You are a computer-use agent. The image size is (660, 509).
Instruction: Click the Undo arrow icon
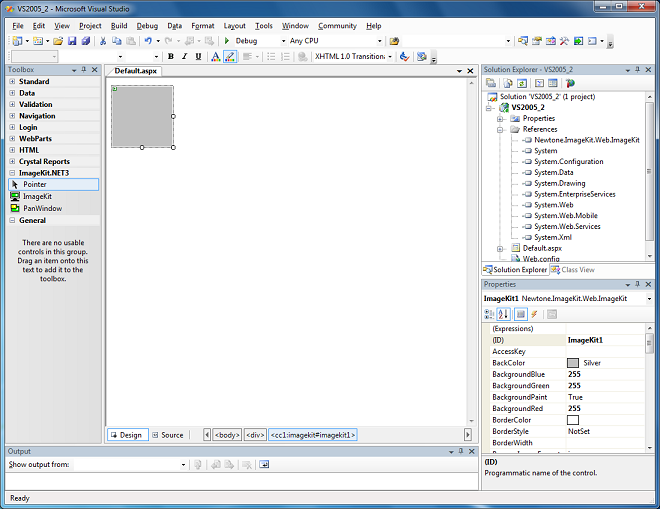pyautogui.click(x=148, y=41)
